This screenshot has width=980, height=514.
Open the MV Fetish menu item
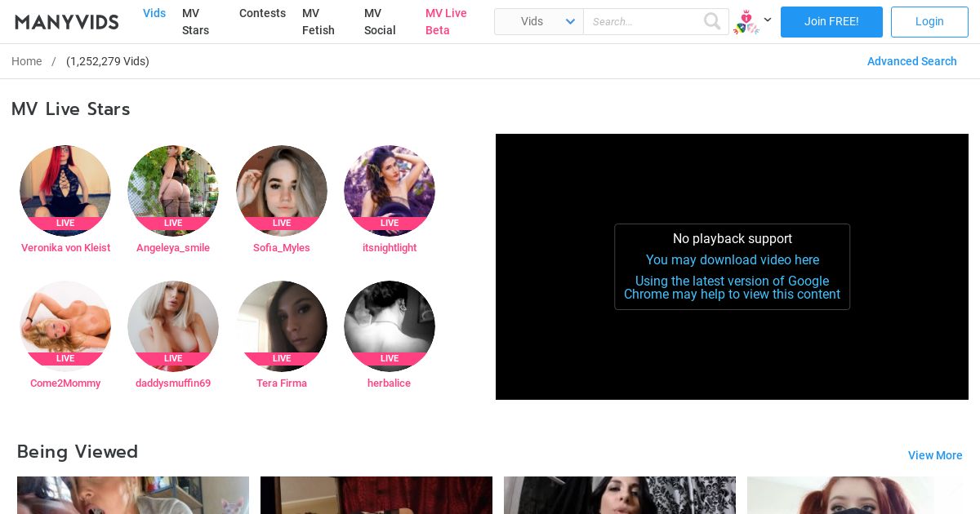pyautogui.click(x=318, y=22)
